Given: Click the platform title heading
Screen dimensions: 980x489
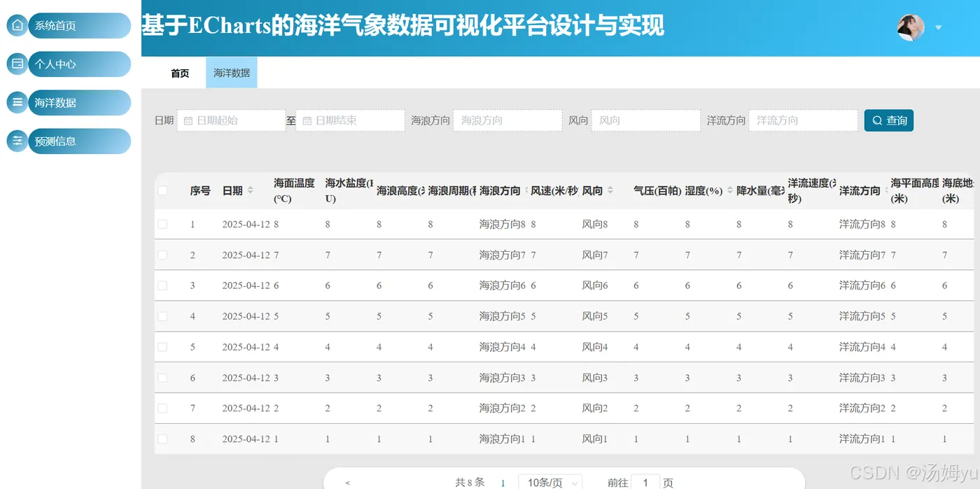Looking at the screenshot, I should coord(403,27).
